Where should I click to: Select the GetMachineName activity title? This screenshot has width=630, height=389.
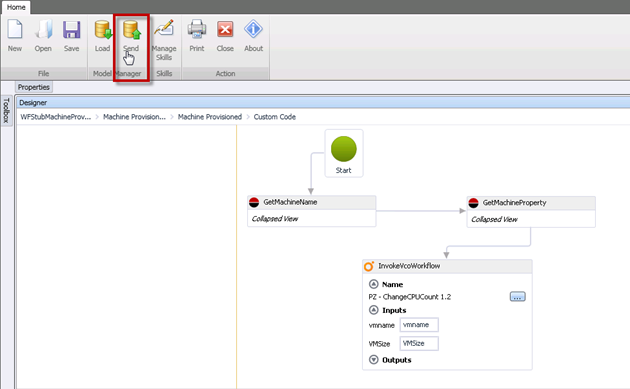pyautogui.click(x=290, y=202)
